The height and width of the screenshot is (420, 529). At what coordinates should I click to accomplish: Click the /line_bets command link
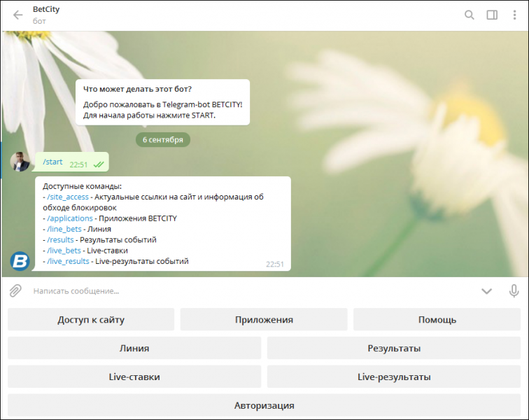(x=64, y=229)
